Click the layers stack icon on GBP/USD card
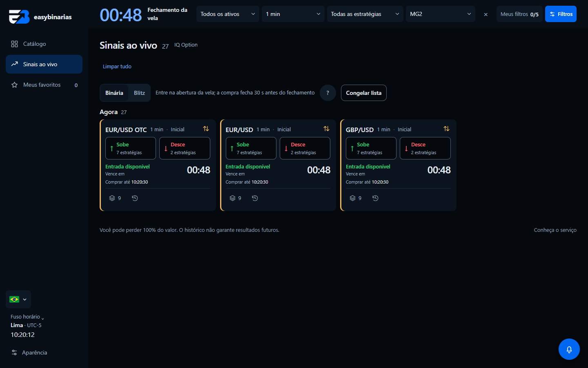588x368 pixels. (352, 198)
